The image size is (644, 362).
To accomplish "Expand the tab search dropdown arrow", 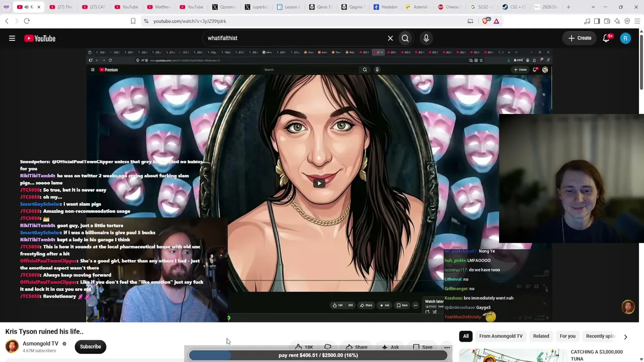I will tap(593, 7).
